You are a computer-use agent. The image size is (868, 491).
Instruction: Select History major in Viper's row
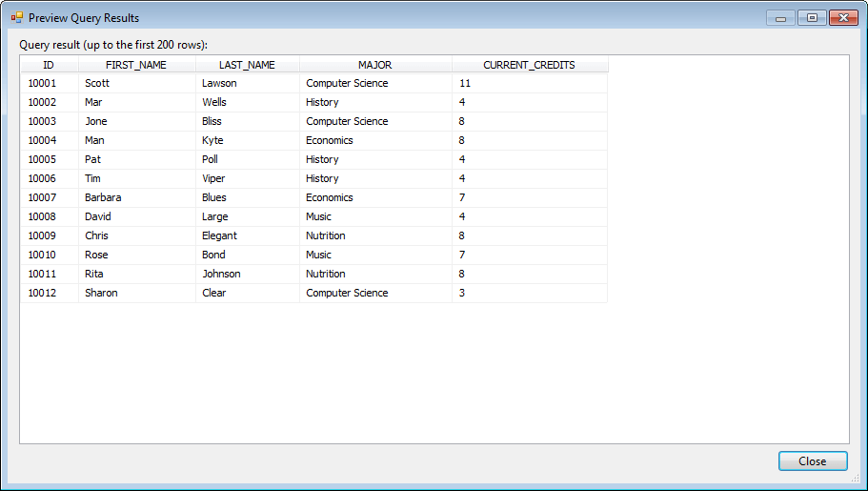pos(375,178)
